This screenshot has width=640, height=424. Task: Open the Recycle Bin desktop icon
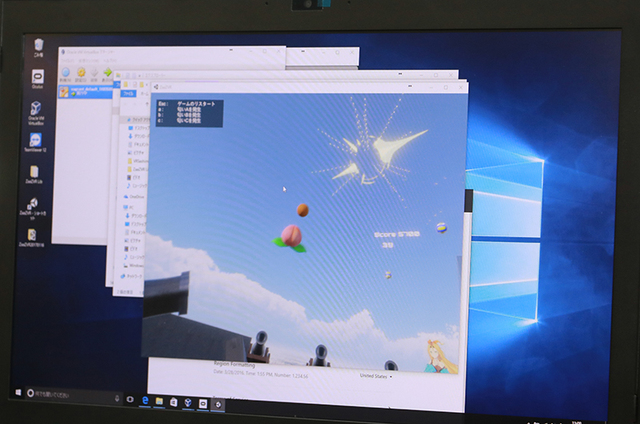(38, 47)
